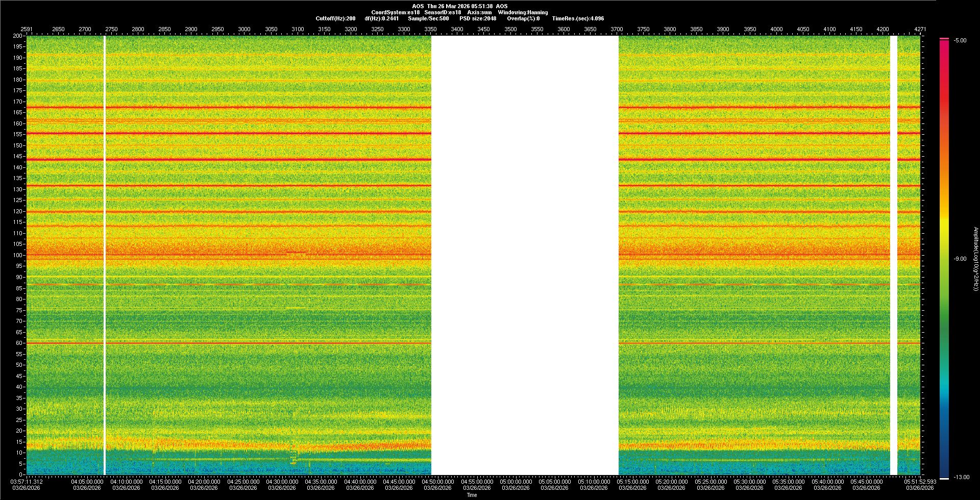The width and height of the screenshot is (980, 500).
Task: Click the 04:30:00.000 time axis label
Action: [x=282, y=482]
